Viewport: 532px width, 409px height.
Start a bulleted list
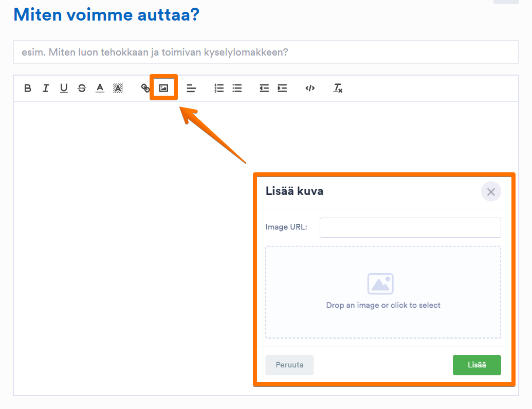pyautogui.click(x=237, y=88)
